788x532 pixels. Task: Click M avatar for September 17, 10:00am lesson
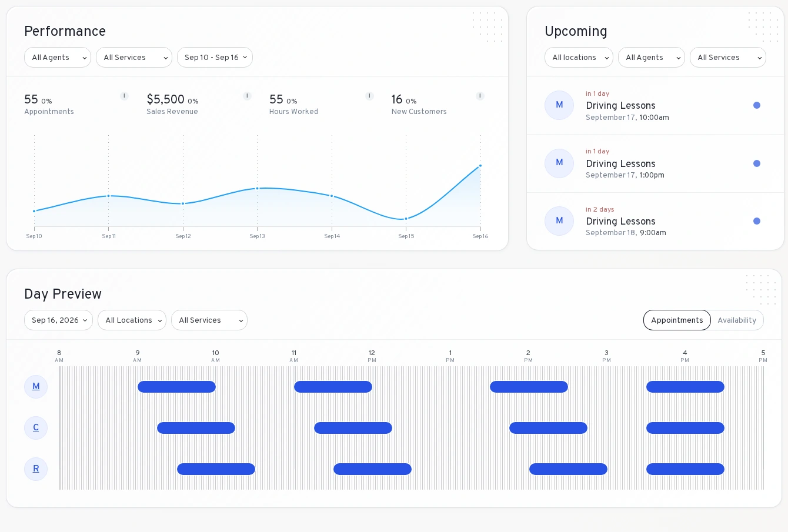coord(559,105)
